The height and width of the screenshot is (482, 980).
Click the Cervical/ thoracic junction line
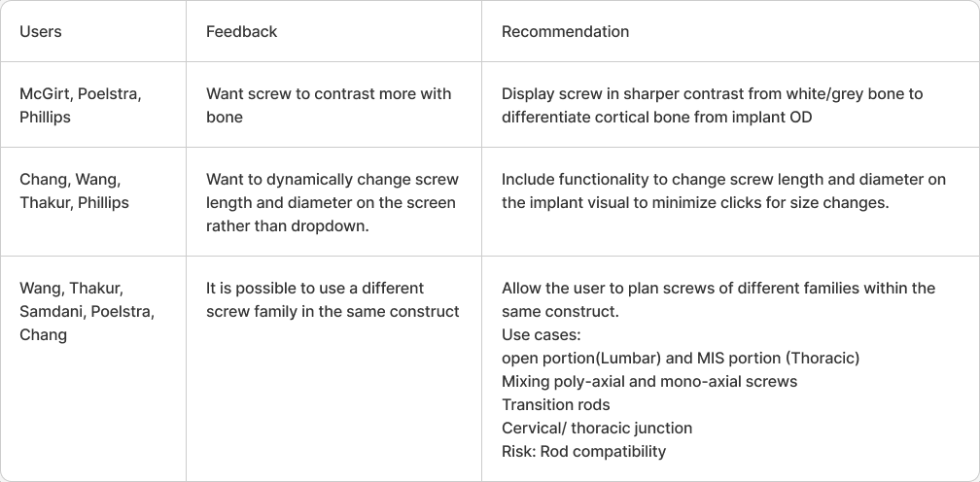tap(597, 429)
